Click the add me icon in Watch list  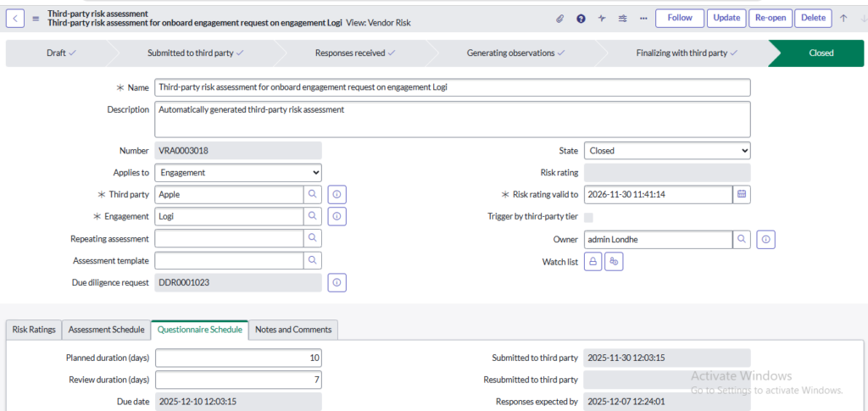pyautogui.click(x=615, y=262)
